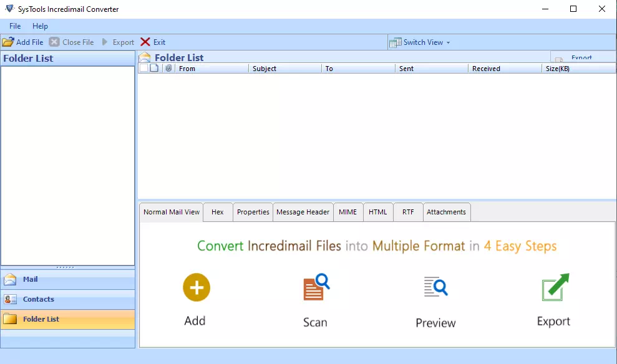This screenshot has height=364, width=617.
Task: Select the Folder List sidebar item
Action: [x=67, y=319]
